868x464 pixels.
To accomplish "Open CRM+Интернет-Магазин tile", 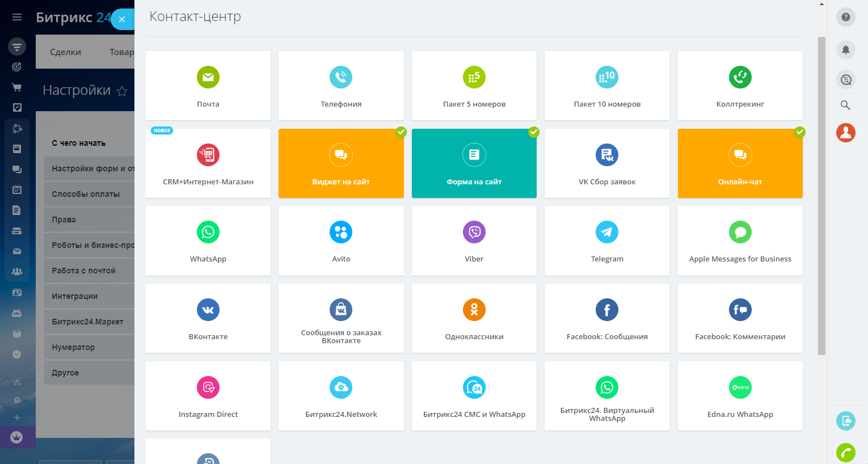I will coord(208,163).
